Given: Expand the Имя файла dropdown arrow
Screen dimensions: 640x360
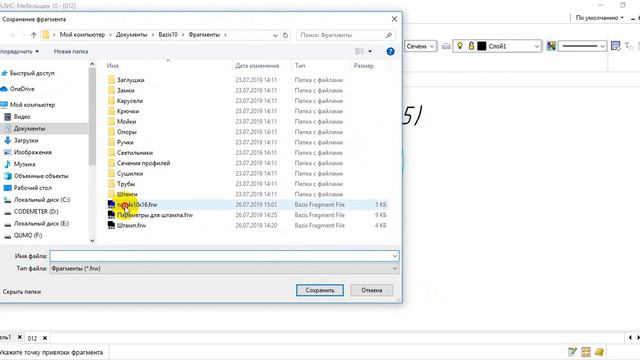Looking at the screenshot, I should (395, 256).
